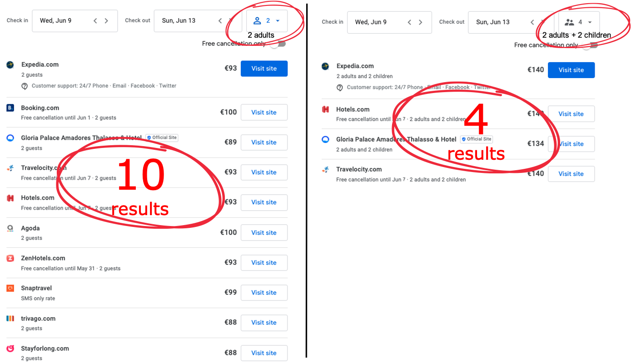Click the Gloria Palace logo in the €134 row
Image resolution: width=631 pixels, height=364 pixels.
click(x=325, y=139)
